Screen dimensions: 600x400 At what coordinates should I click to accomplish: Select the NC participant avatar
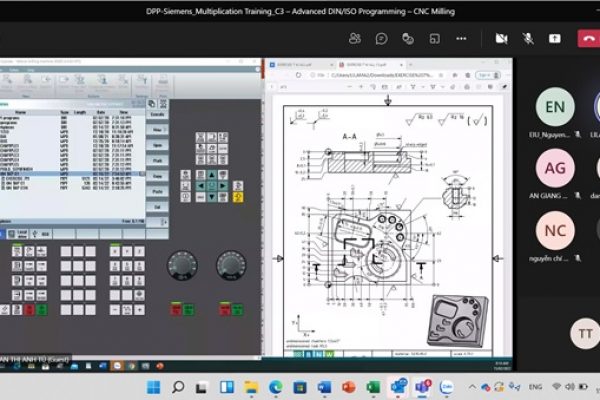point(555,231)
